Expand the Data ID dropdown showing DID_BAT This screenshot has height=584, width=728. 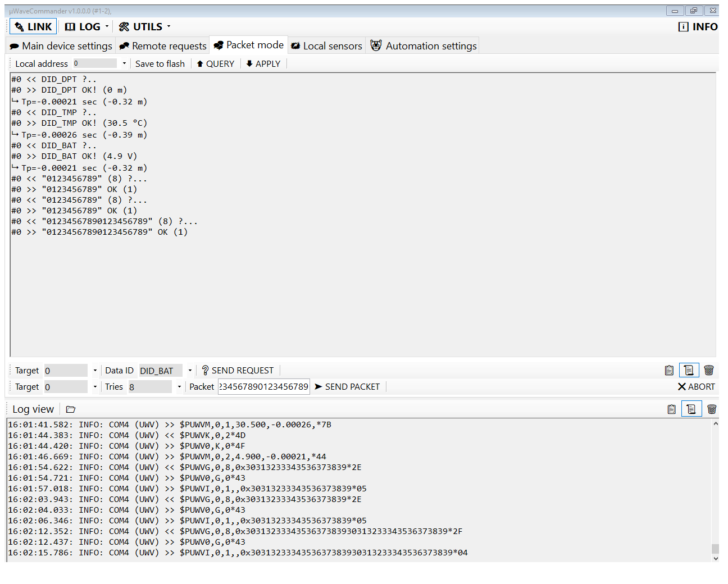pyautogui.click(x=190, y=371)
